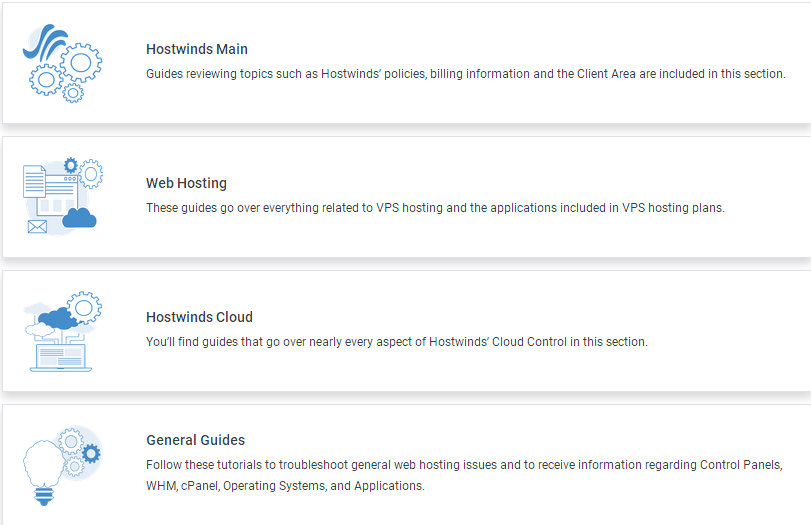Click the Hostwinds Cloud description about Cloud Control

click(x=396, y=342)
